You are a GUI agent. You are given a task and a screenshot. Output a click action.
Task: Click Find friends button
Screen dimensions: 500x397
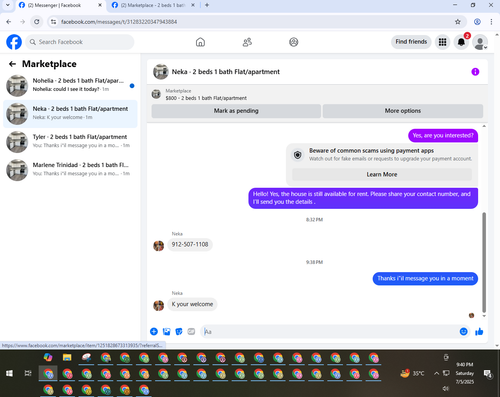411,42
